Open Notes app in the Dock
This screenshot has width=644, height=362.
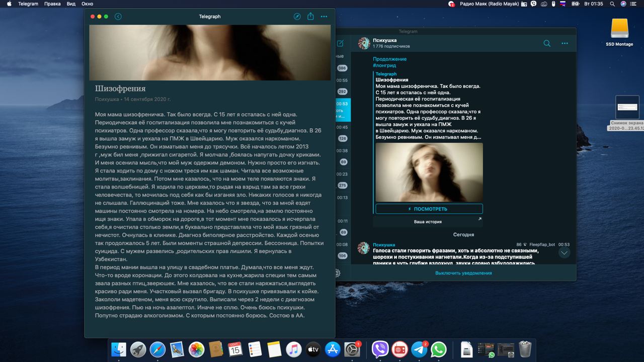point(274,349)
